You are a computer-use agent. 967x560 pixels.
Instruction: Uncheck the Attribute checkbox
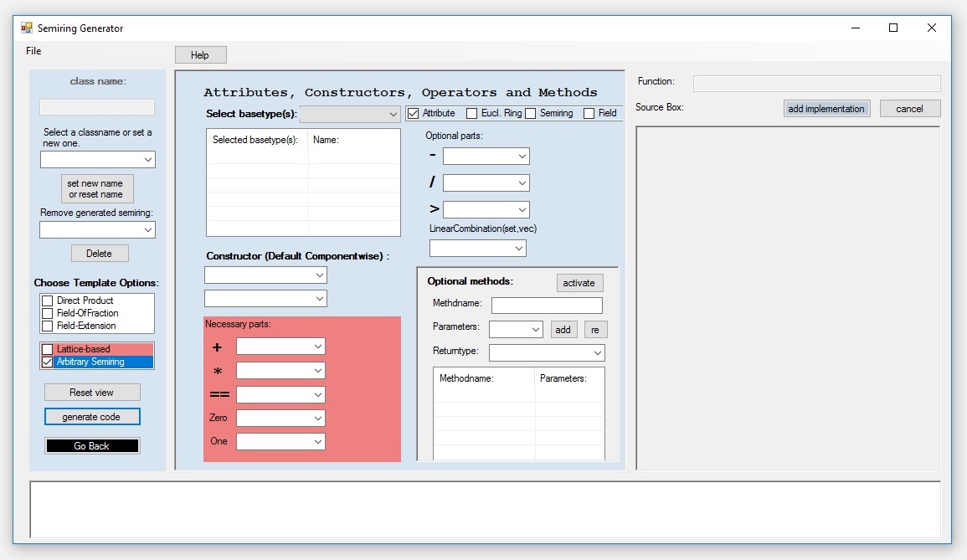(414, 113)
